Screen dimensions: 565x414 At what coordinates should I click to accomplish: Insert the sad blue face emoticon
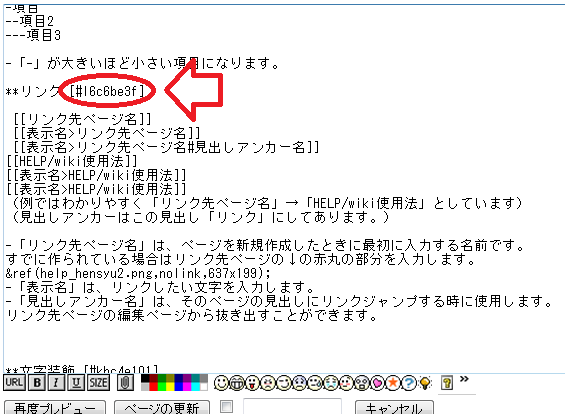(x=299, y=383)
